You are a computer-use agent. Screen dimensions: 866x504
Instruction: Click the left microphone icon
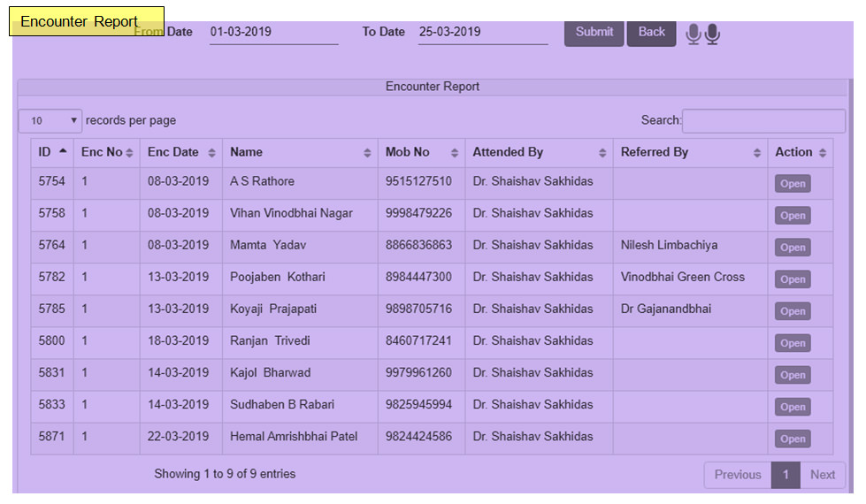pyautogui.click(x=694, y=34)
